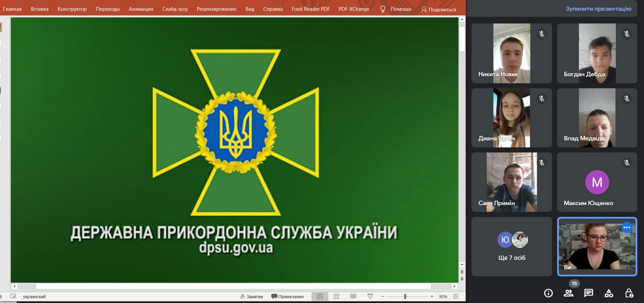
Task: Click the Помощн lightbulb search box
Action: pyautogui.click(x=396, y=9)
